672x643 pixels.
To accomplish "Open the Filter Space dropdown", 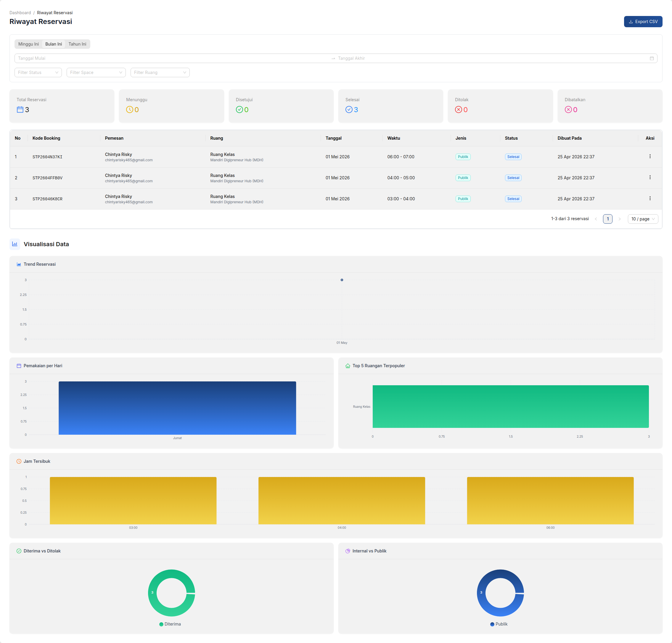I will (x=96, y=72).
